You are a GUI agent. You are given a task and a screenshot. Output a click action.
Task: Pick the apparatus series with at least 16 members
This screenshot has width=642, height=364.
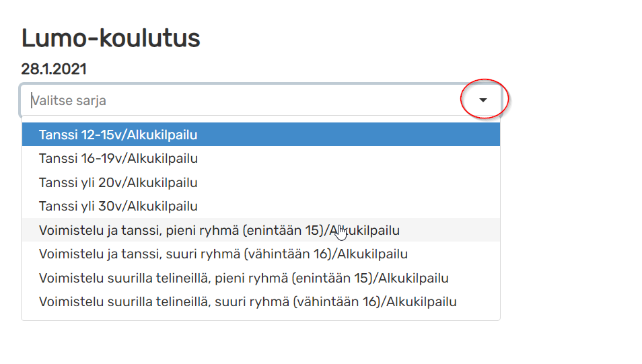pyautogui.click(x=261, y=302)
